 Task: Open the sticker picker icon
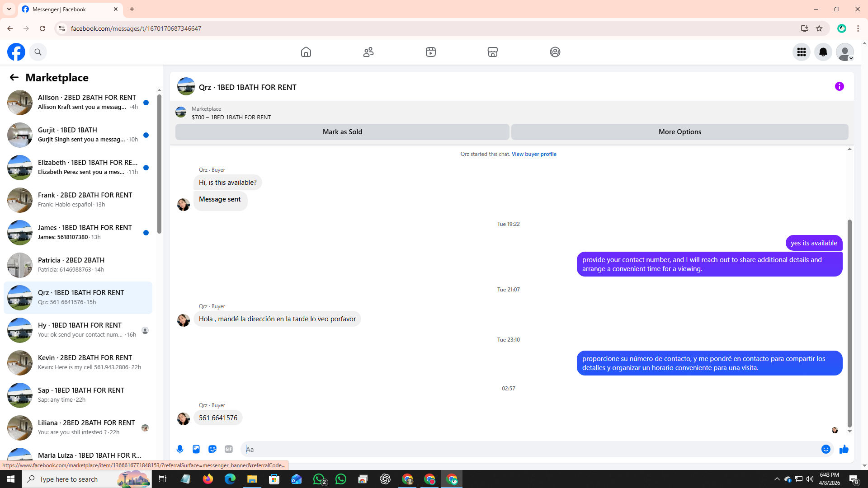212,449
